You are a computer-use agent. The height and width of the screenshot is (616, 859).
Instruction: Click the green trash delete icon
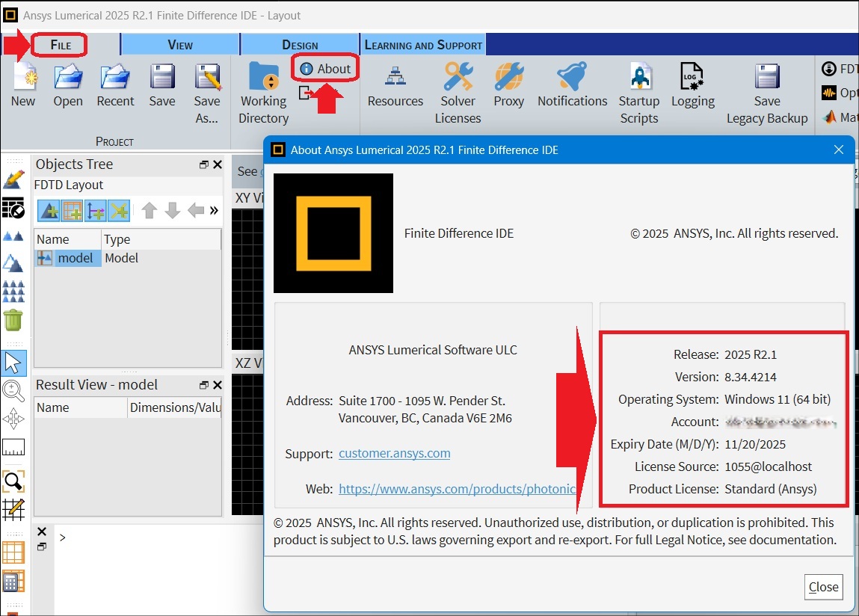coord(13,321)
